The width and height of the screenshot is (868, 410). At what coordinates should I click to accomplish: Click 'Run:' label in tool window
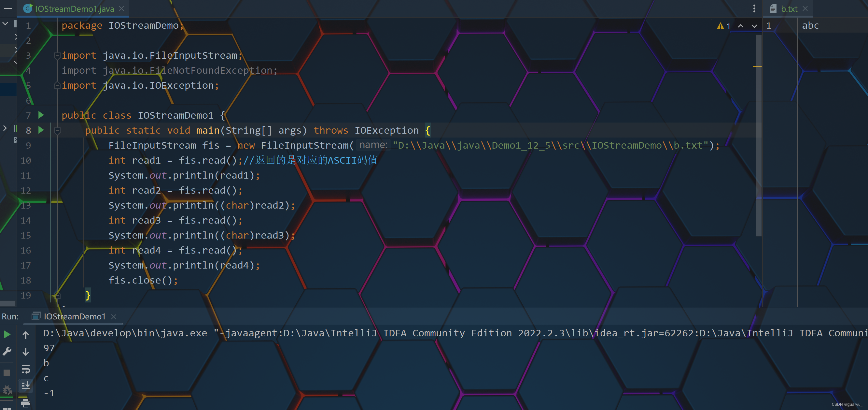click(10, 316)
